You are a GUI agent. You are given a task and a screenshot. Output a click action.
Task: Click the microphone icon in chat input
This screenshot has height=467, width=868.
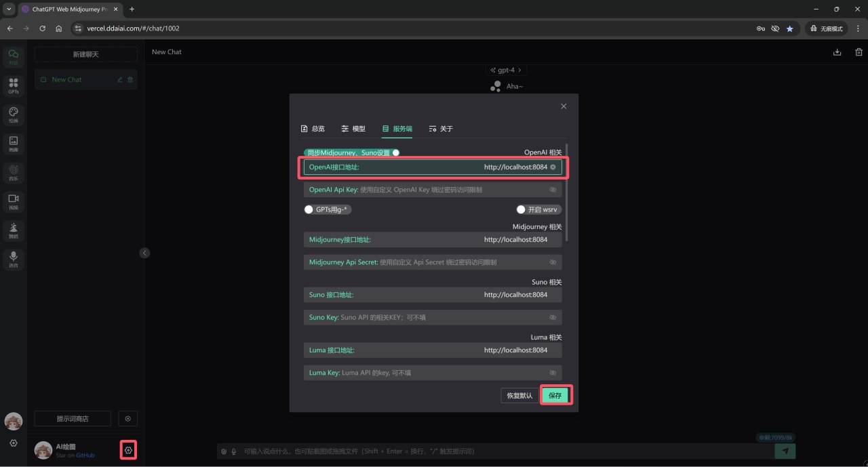pos(234,451)
